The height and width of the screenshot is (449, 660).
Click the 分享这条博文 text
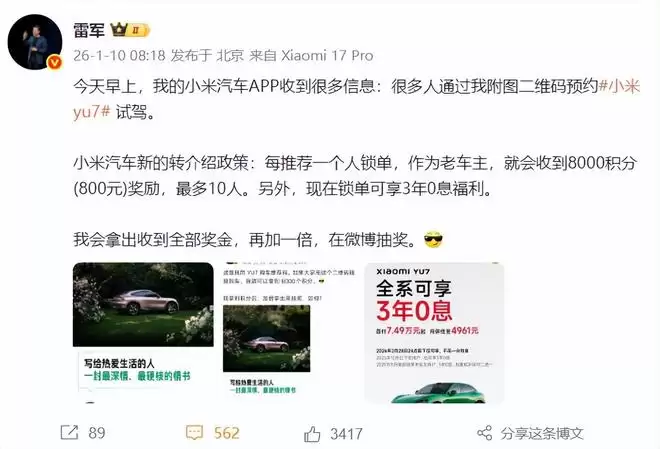coord(542,433)
